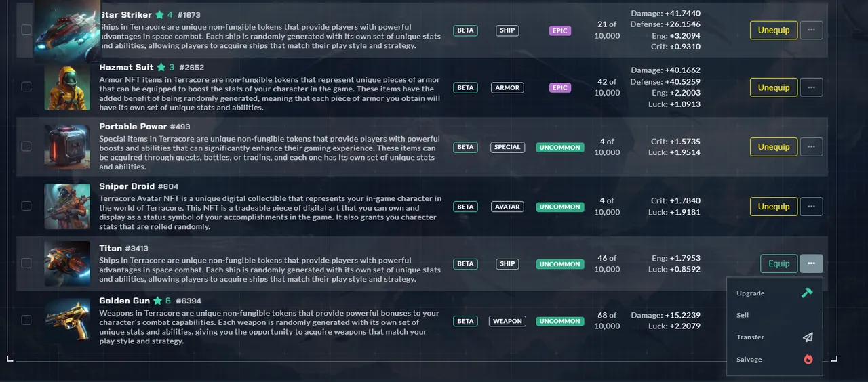
Task: Click the star icon beside Golden Gun
Action: point(158,301)
